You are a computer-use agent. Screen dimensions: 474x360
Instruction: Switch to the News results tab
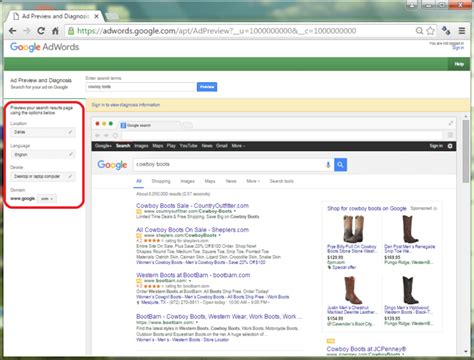231,181
